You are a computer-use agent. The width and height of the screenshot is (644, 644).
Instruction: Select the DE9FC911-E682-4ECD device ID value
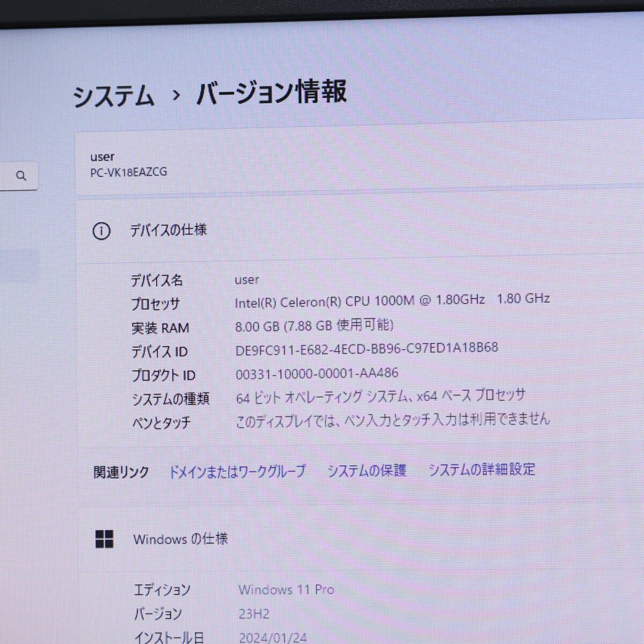coord(367,349)
